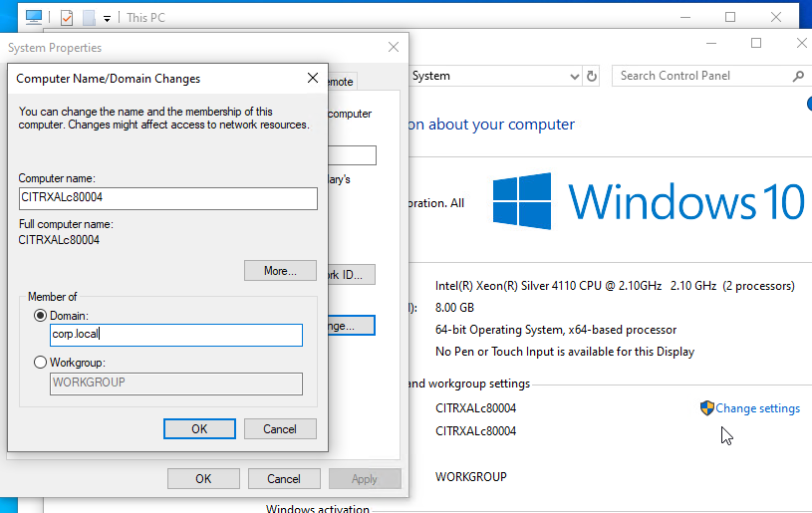Expand the System address bar dropdown

point(574,77)
